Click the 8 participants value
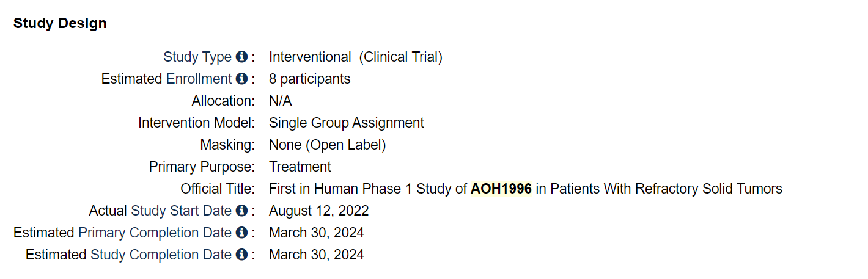The width and height of the screenshot is (868, 279). [310, 79]
